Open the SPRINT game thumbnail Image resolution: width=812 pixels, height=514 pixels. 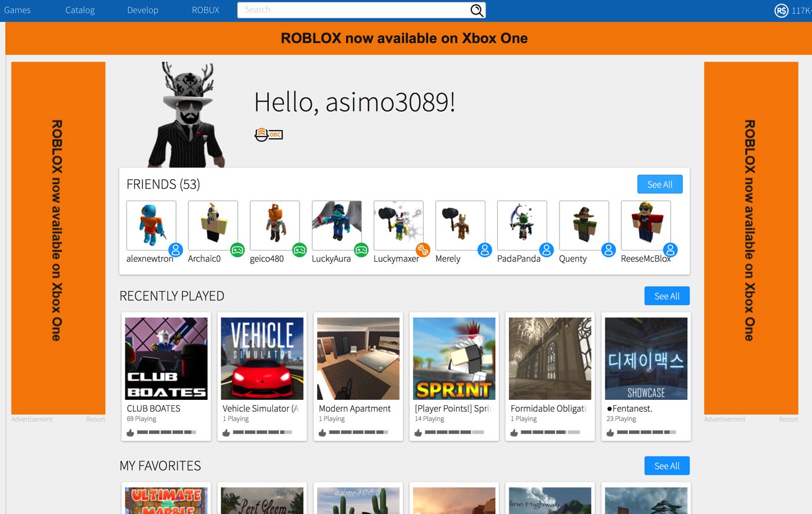[x=454, y=359]
